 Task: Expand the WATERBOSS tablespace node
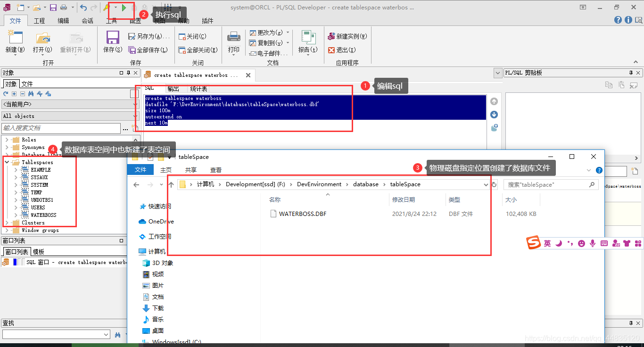pos(16,215)
